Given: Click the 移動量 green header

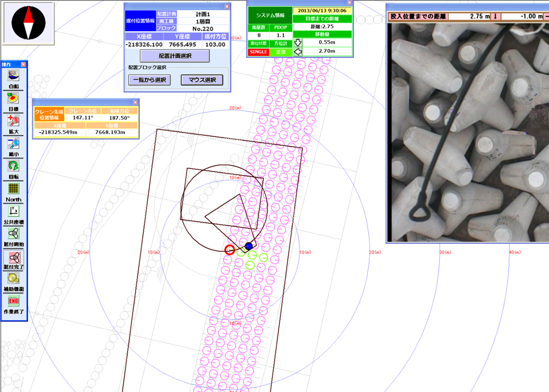Looking at the screenshot, I should [x=322, y=34].
